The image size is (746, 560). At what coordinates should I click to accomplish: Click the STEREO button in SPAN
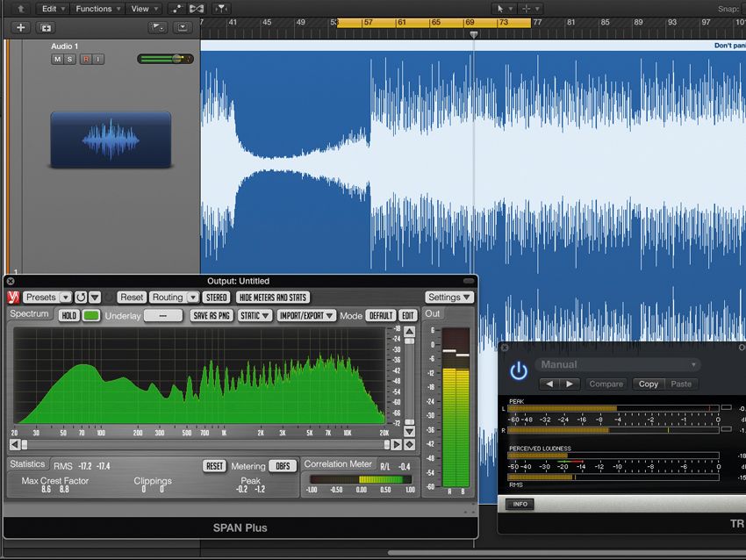(215, 297)
